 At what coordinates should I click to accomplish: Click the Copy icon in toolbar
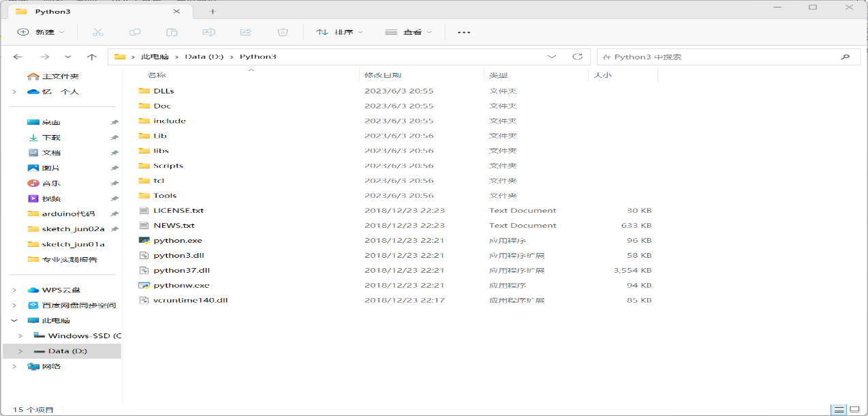pyautogui.click(x=135, y=32)
